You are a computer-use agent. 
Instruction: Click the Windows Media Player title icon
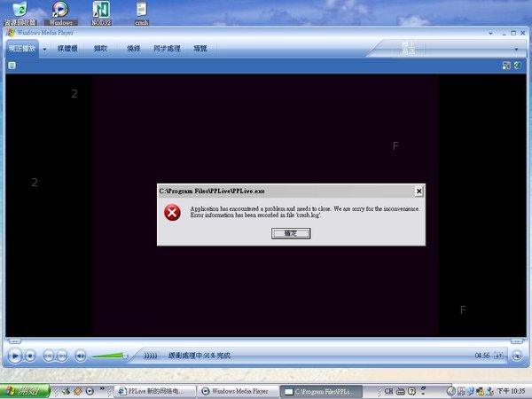[11, 33]
